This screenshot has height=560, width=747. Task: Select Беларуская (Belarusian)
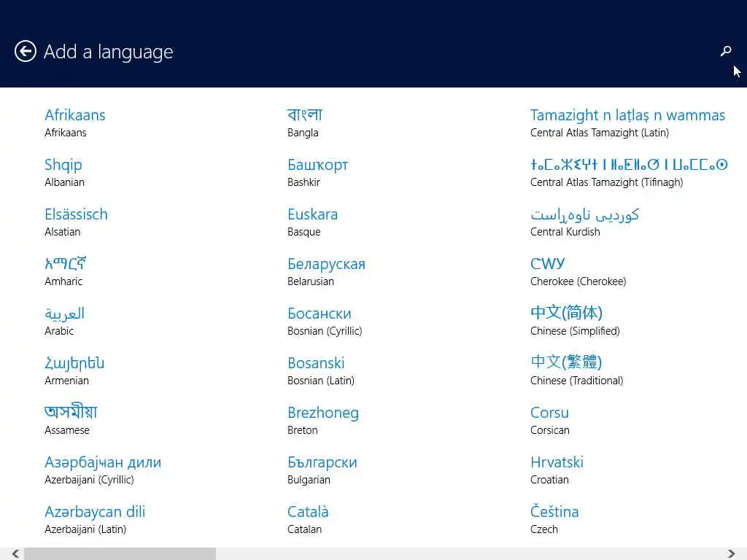point(326,271)
